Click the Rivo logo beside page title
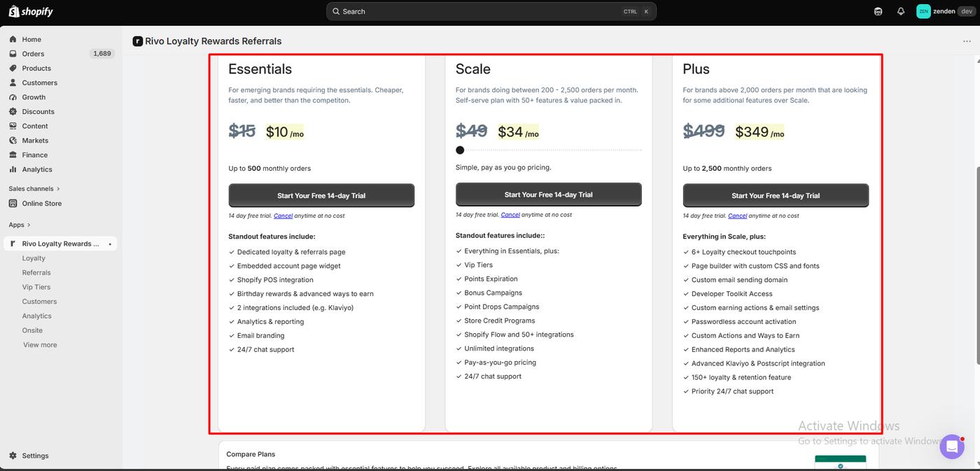The height and width of the screenshot is (471, 980). (137, 41)
